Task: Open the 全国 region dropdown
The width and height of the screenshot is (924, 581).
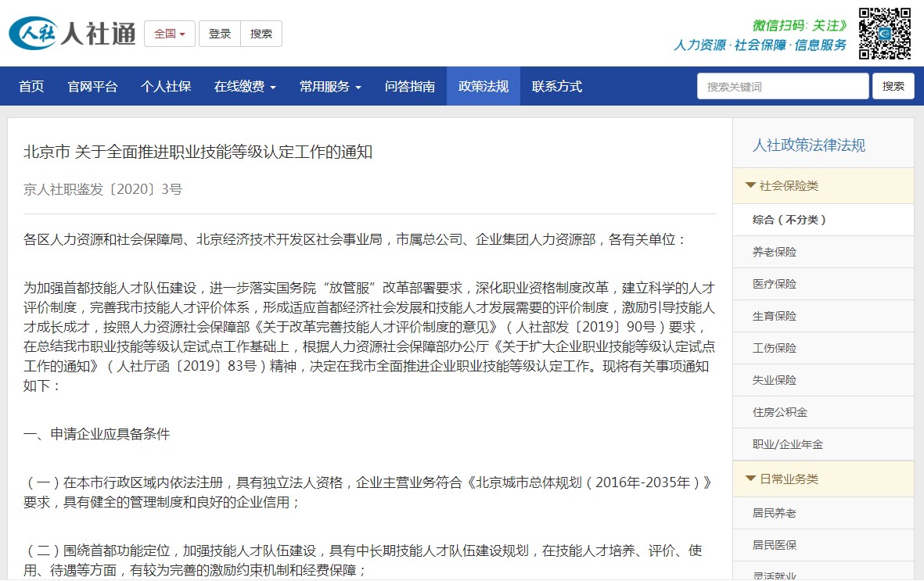Action: tap(170, 34)
